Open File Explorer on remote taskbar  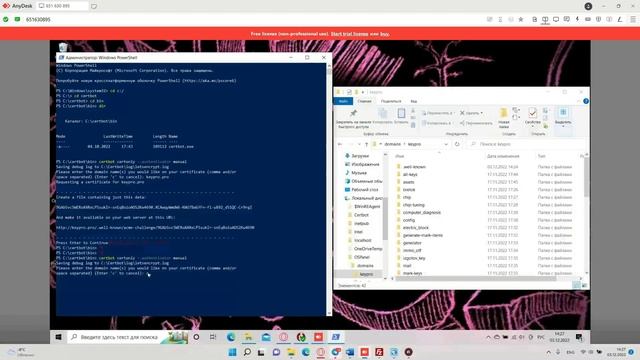tap(248, 337)
